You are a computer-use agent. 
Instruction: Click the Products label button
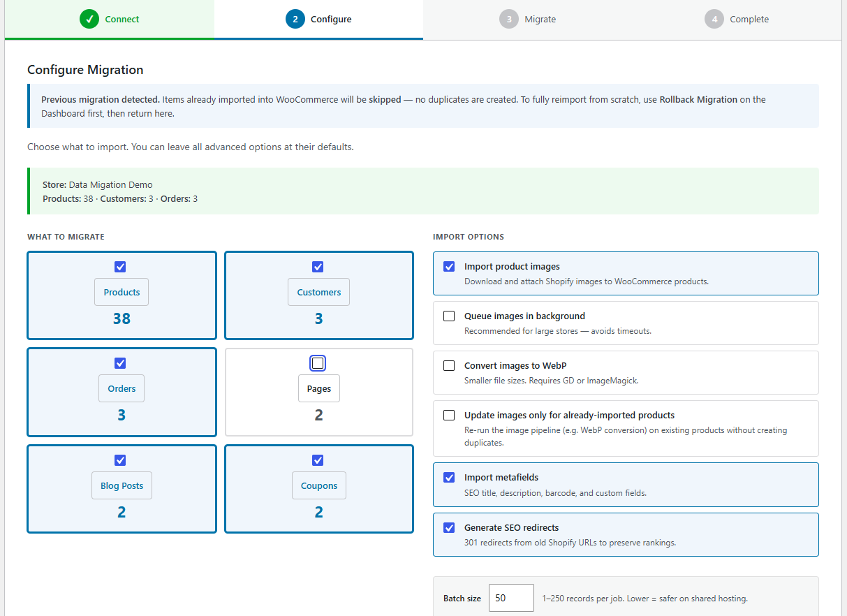point(121,293)
